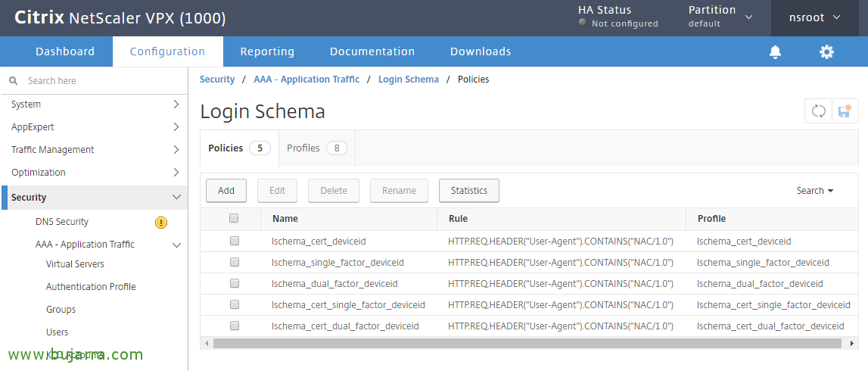Viewport: 868px width, 371px height.
Task: Click the HA Status indicator dot
Action: coord(583,23)
